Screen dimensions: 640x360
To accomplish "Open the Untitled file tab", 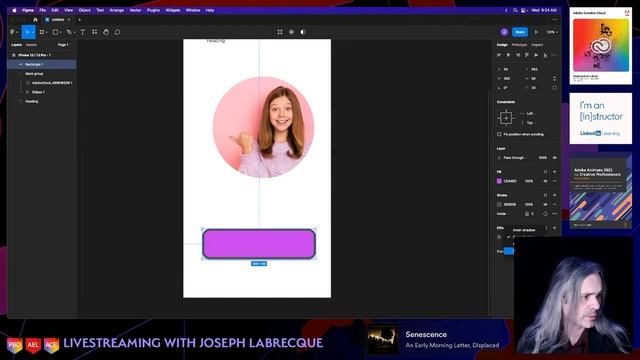I will click(x=58, y=20).
